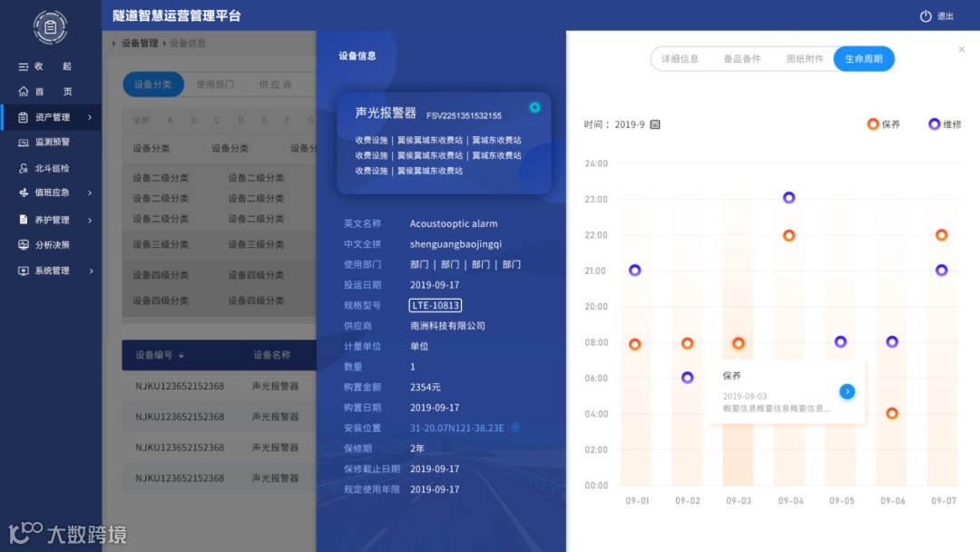Click the 分析决策 chart icon
The height and width of the screenshot is (552, 980).
tap(23, 245)
